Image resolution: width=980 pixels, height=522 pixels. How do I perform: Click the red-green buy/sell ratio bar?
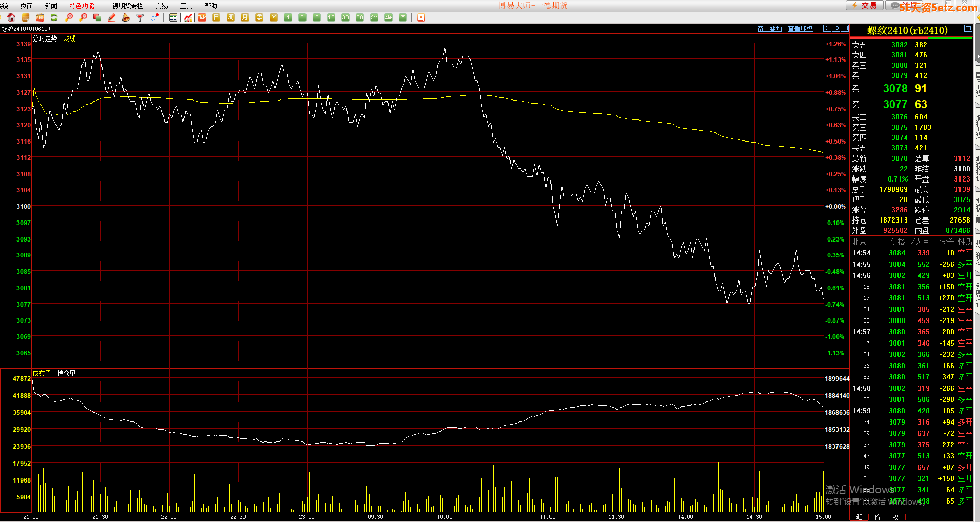[x=911, y=38]
